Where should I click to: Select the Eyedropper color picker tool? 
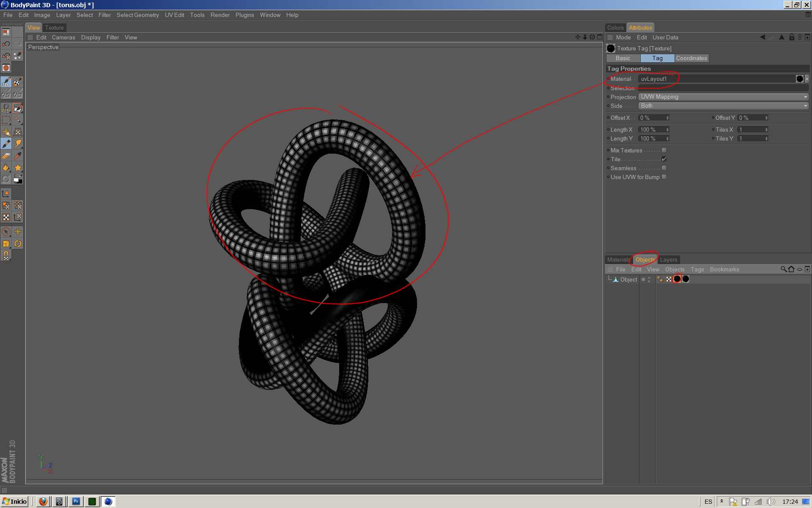tap(18, 156)
